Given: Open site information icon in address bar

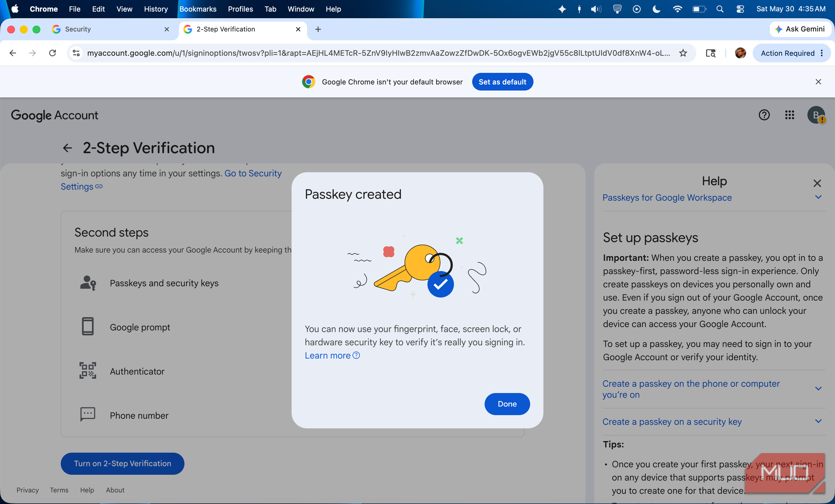Looking at the screenshot, I should 76,53.
